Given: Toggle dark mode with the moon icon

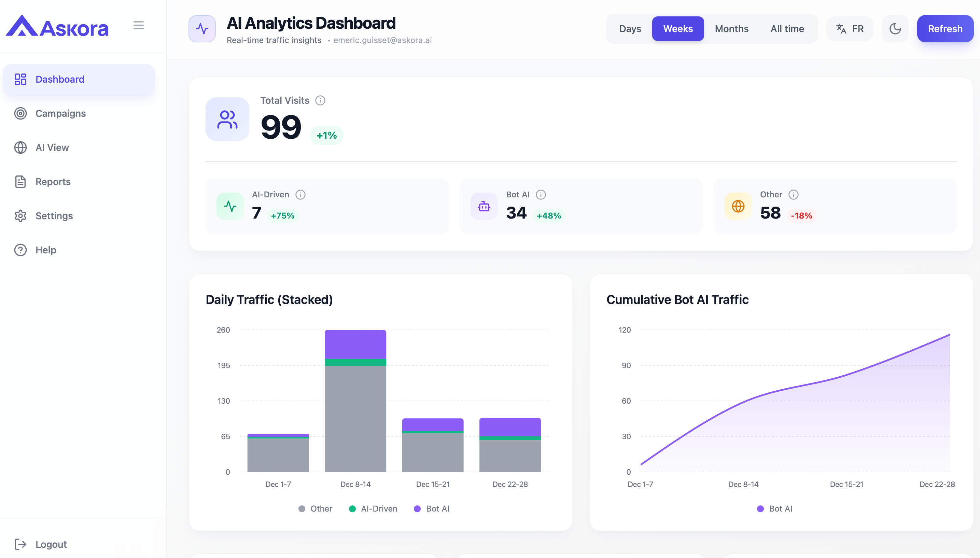Looking at the screenshot, I should (895, 28).
